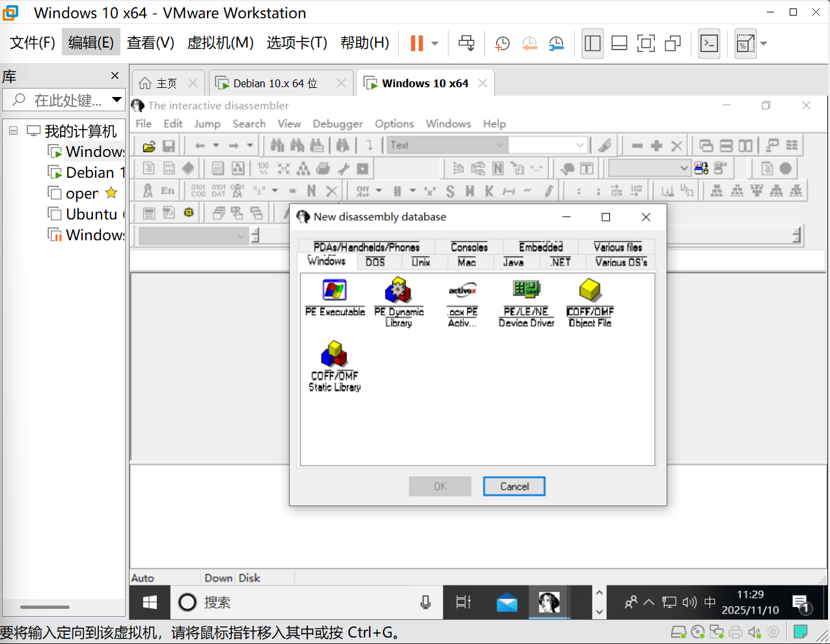Screen dimensions: 830x644
Task: Open the IDA Debugger menu
Action: pos(338,124)
